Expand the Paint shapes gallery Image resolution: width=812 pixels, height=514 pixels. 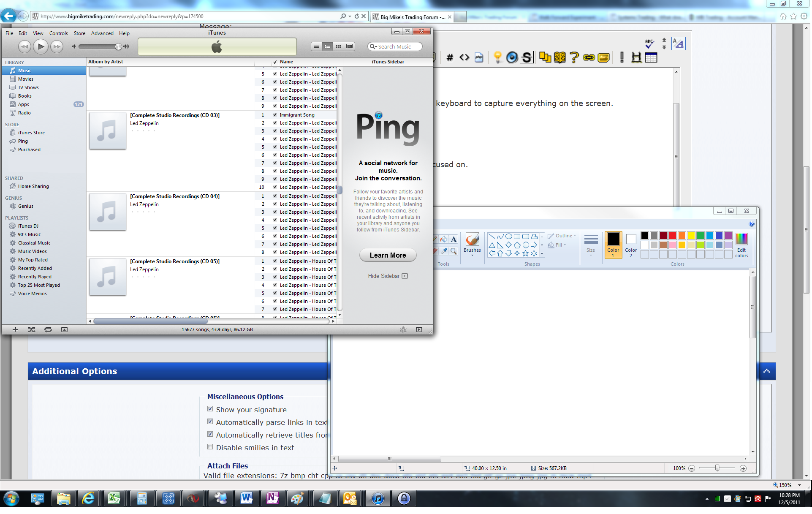[x=542, y=253]
